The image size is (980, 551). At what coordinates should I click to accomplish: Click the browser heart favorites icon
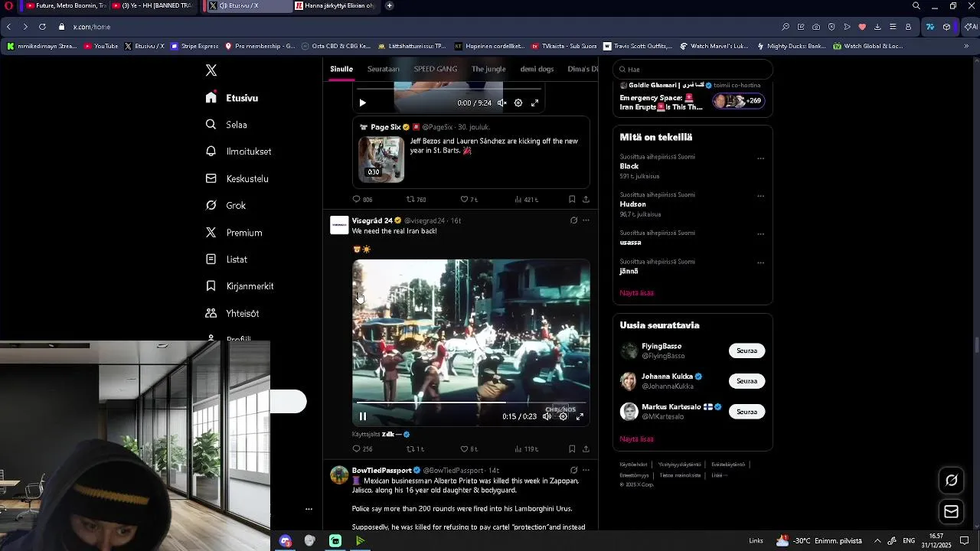point(862,27)
